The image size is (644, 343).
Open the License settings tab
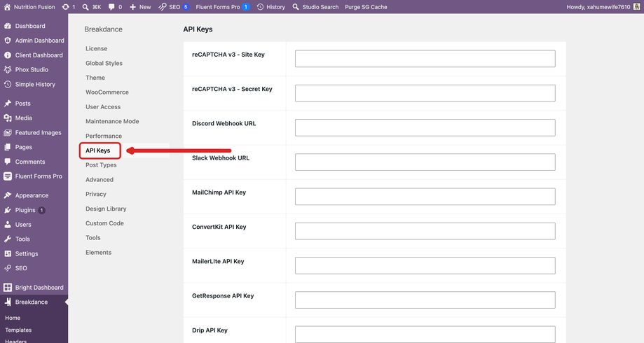pyautogui.click(x=96, y=48)
